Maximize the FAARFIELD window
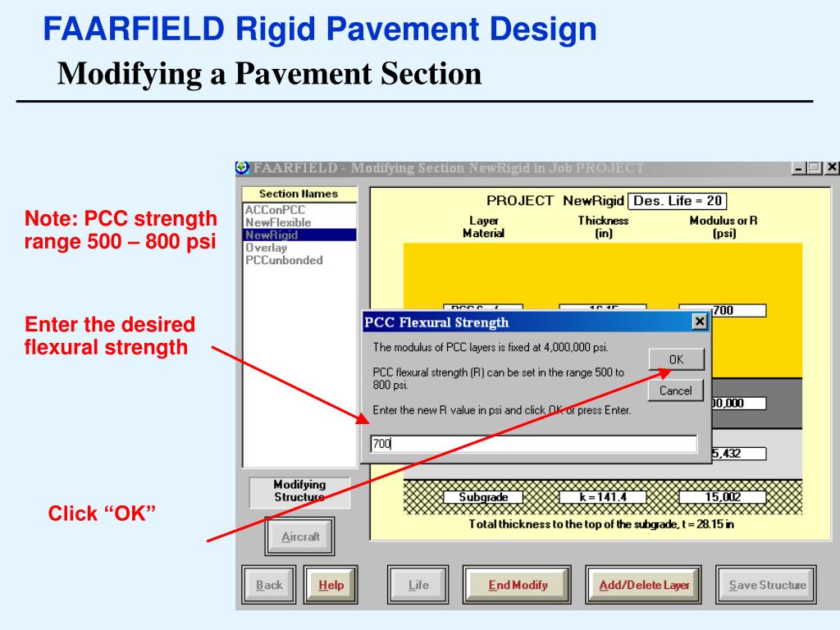Screen dimensions: 840x630 (815, 167)
